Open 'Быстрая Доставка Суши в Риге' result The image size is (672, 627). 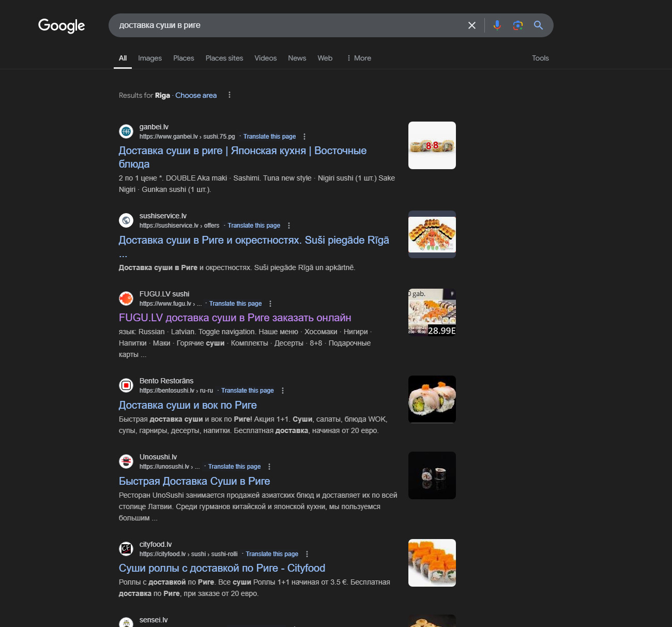[x=194, y=481]
